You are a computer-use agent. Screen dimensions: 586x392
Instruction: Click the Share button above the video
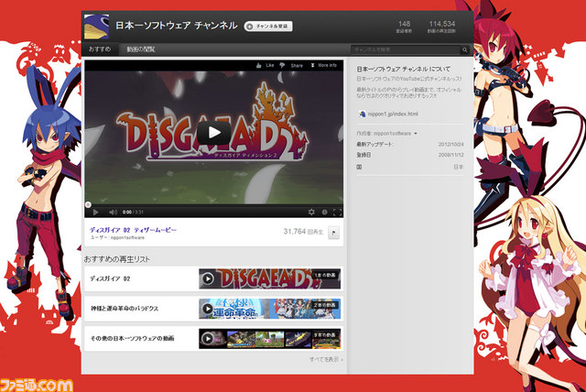297,65
